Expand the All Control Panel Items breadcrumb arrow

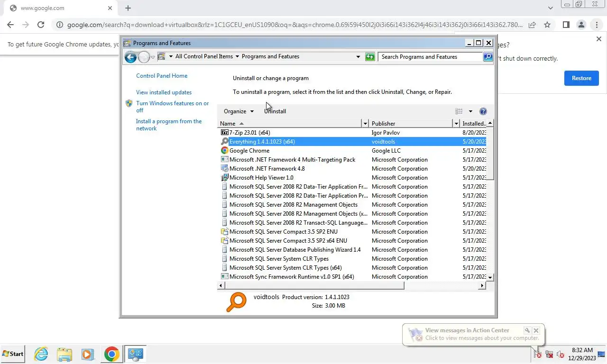coord(237,56)
